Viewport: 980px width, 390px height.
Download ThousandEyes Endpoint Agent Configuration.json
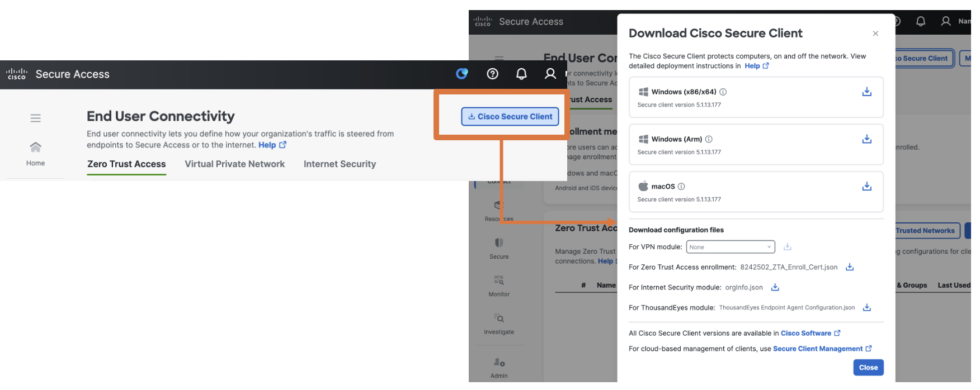(867, 307)
